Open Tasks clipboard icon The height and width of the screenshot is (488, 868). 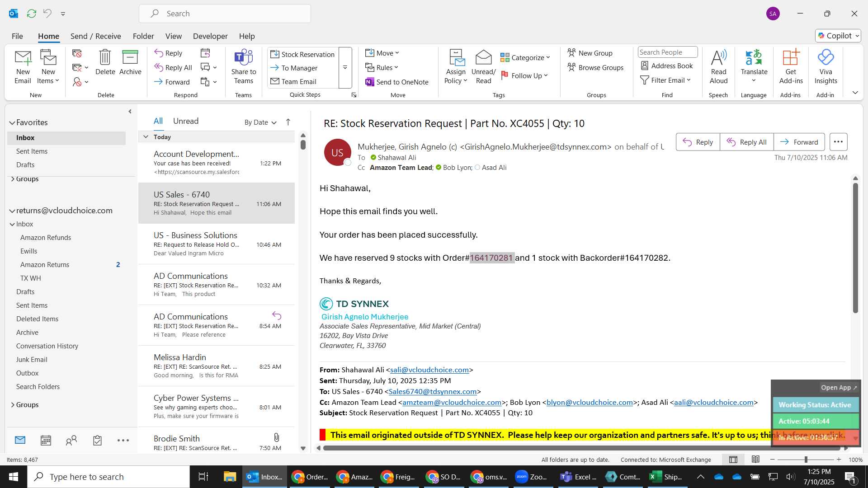click(x=97, y=440)
